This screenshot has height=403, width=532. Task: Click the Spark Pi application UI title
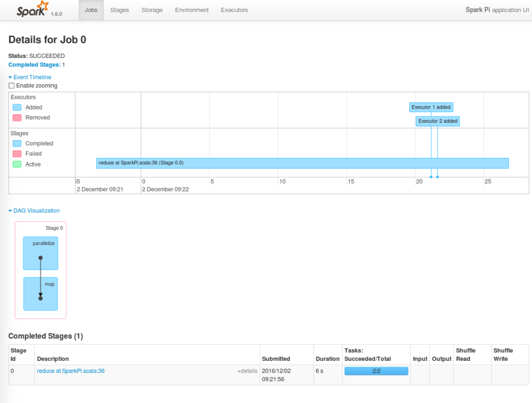coord(497,10)
